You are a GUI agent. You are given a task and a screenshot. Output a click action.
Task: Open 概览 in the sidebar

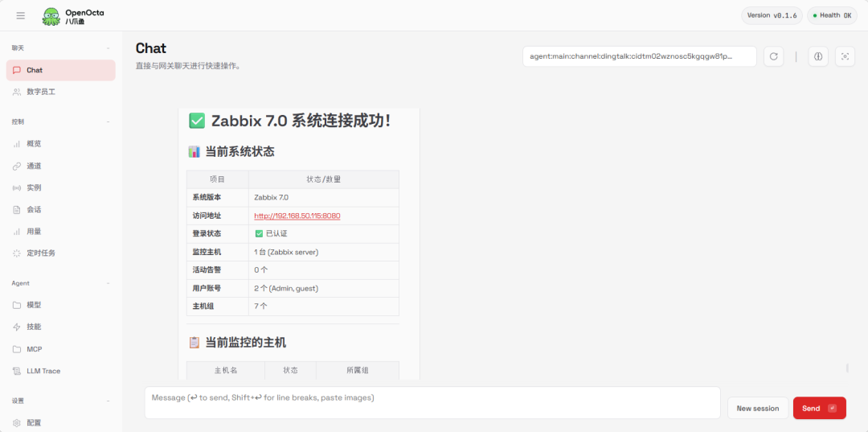61,144
